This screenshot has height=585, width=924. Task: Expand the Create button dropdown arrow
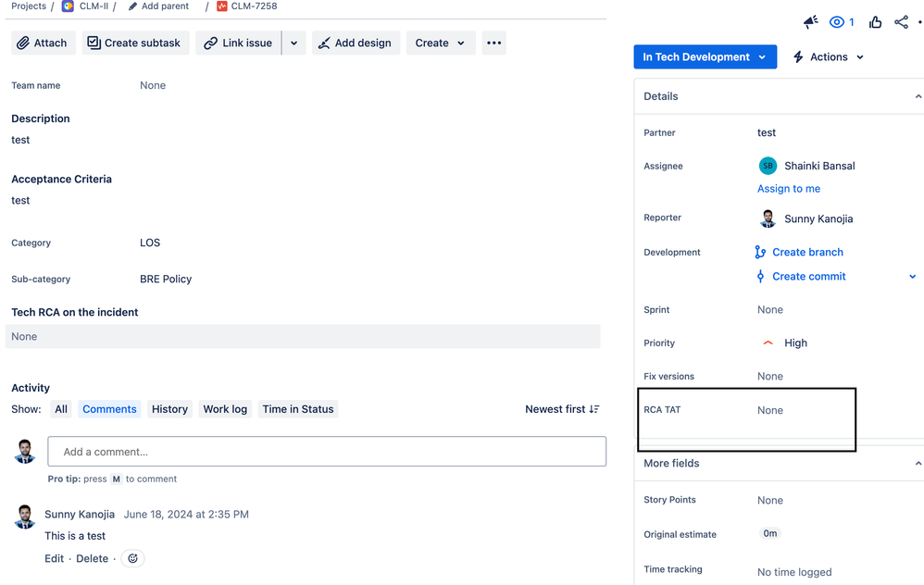point(463,43)
